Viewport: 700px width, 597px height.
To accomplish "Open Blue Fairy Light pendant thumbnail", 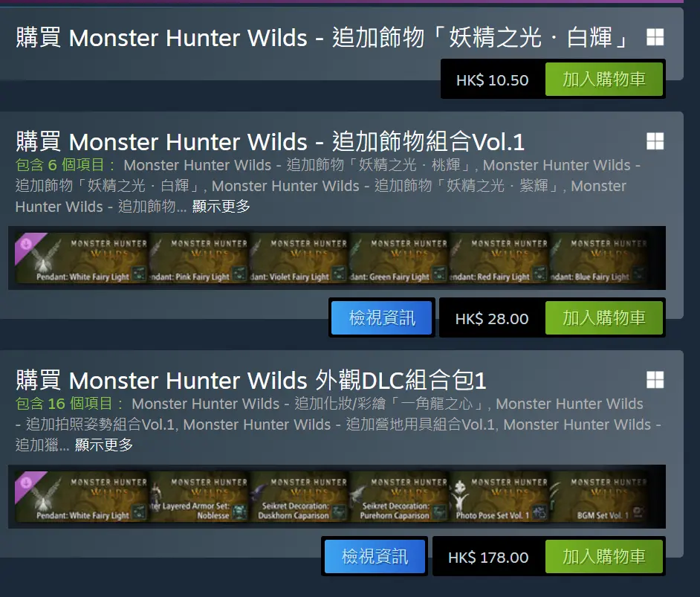I will coord(599,258).
